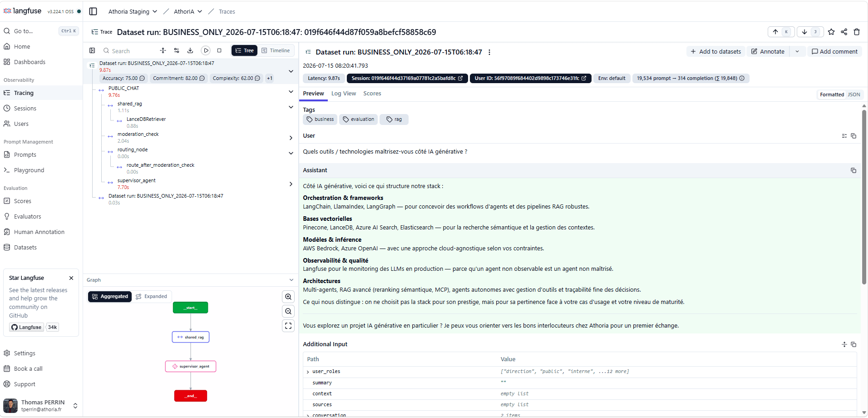Switch graph to Expanded mode

[152, 297]
